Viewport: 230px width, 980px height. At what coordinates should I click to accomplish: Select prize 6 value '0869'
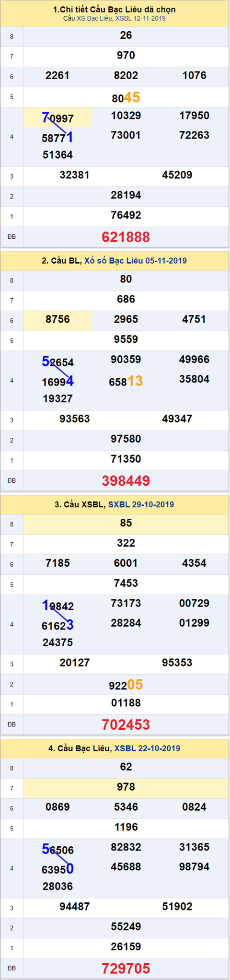point(57,807)
